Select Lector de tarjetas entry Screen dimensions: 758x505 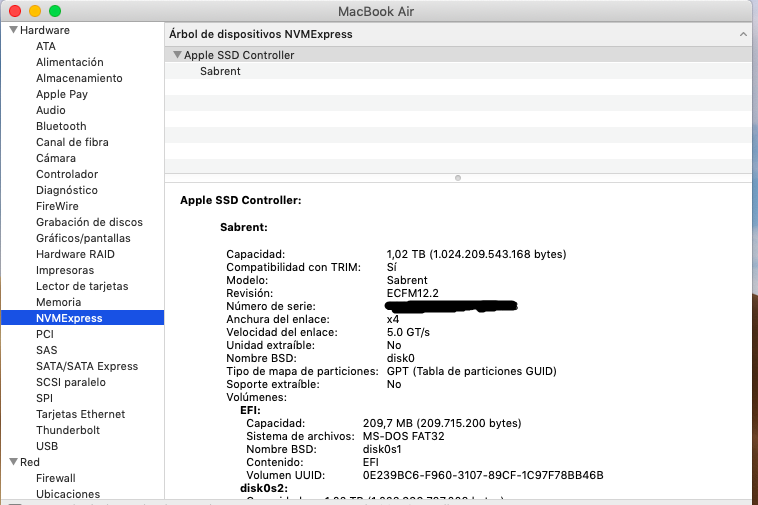coord(82,286)
